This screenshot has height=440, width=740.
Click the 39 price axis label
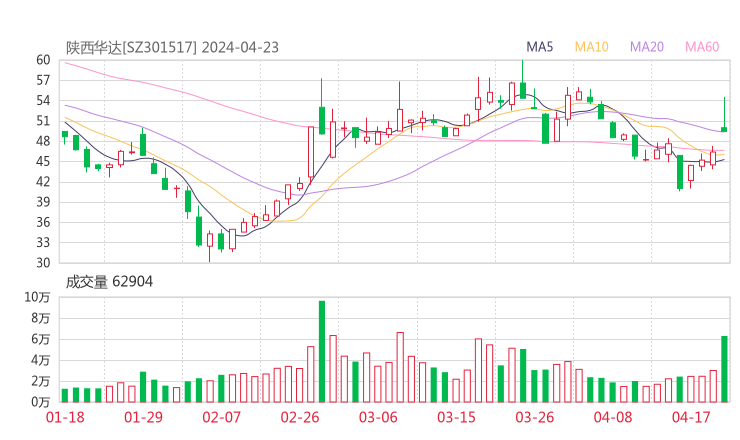click(x=43, y=202)
